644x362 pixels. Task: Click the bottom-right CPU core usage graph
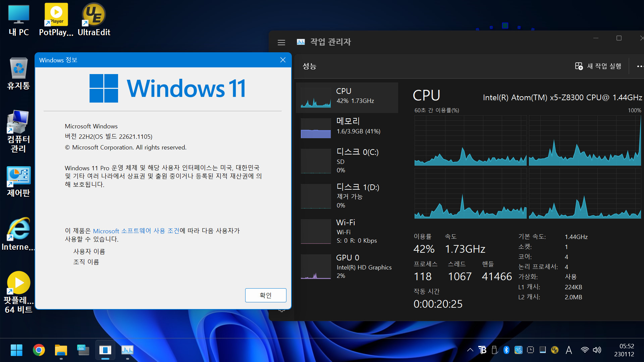585,193
